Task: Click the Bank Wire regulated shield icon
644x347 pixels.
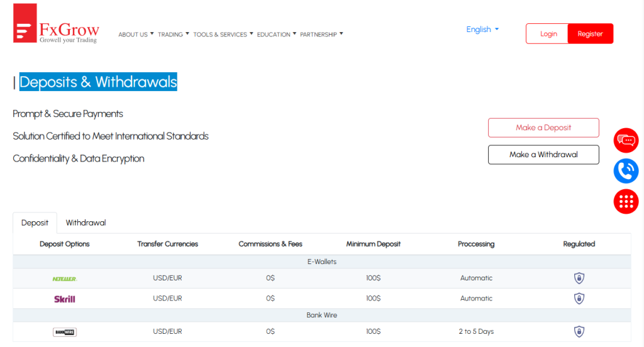Action: pyautogui.click(x=579, y=332)
